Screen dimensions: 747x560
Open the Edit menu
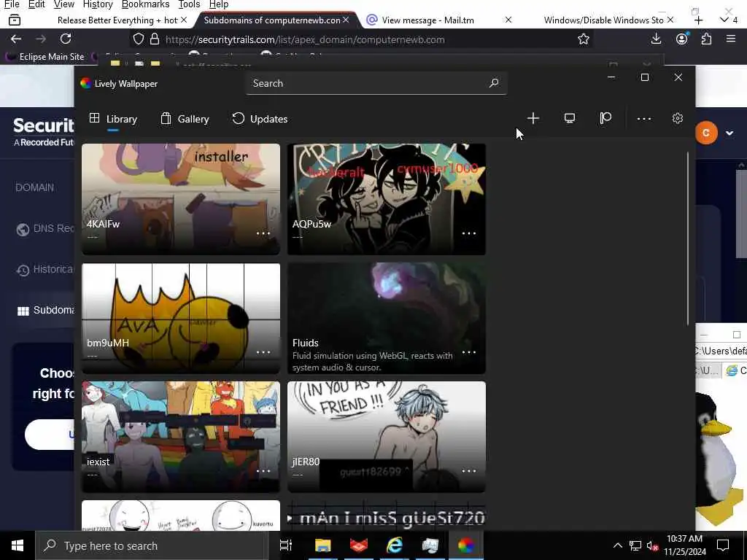pyautogui.click(x=36, y=4)
